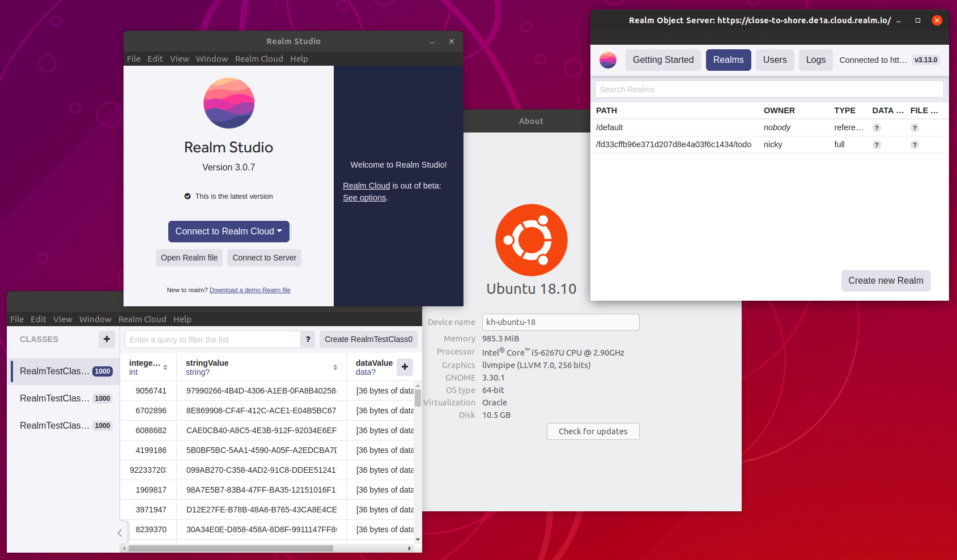Select the fd33cffb...todo realm row
957x560 pixels.
click(x=769, y=145)
